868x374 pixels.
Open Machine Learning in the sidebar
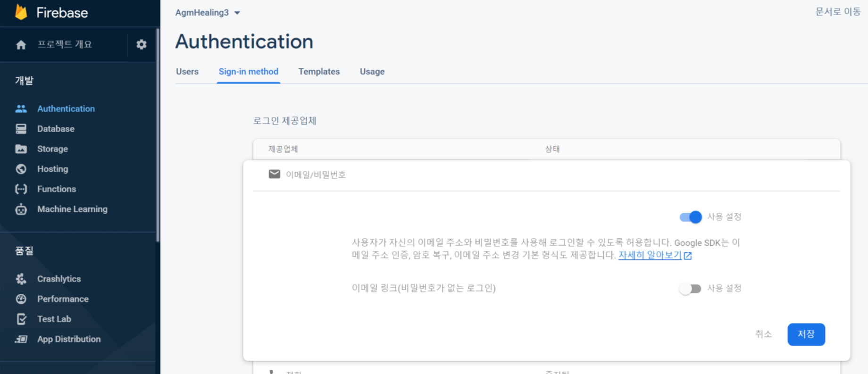72,209
